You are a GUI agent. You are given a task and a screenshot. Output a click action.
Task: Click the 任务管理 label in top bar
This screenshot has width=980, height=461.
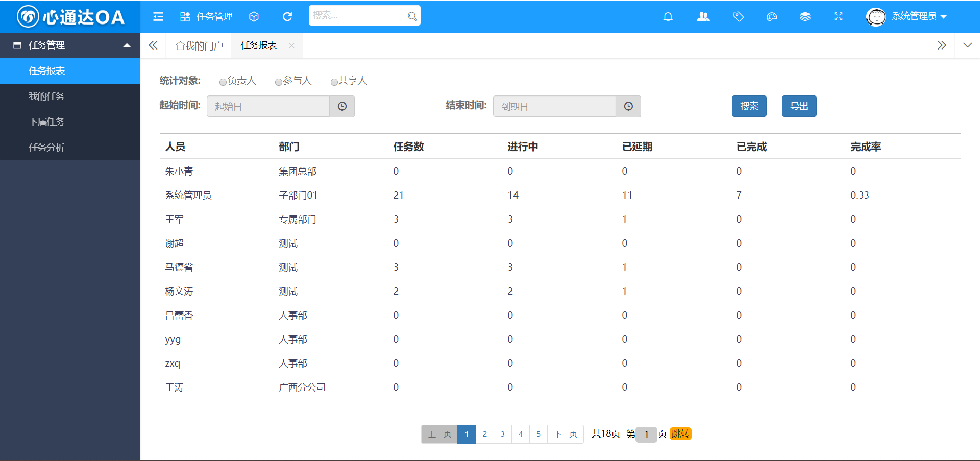click(214, 17)
